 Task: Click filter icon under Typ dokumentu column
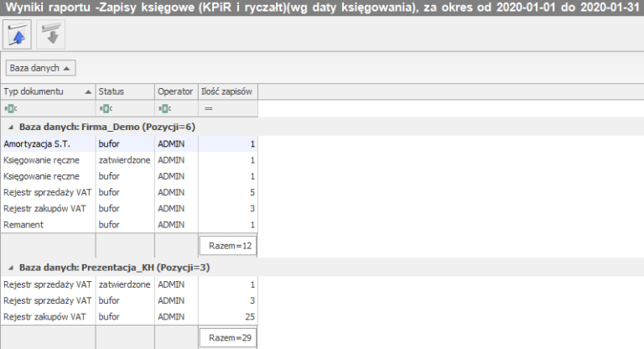(x=8, y=108)
